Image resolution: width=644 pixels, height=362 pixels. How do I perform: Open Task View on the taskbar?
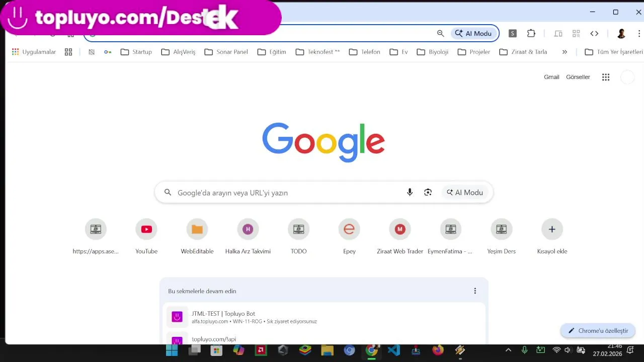194,350
